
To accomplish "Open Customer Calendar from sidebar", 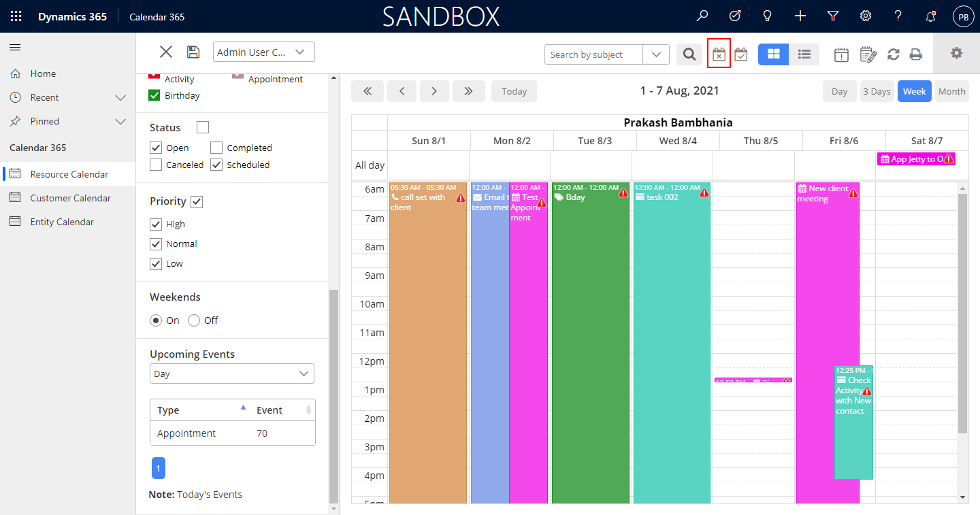I will [x=70, y=198].
